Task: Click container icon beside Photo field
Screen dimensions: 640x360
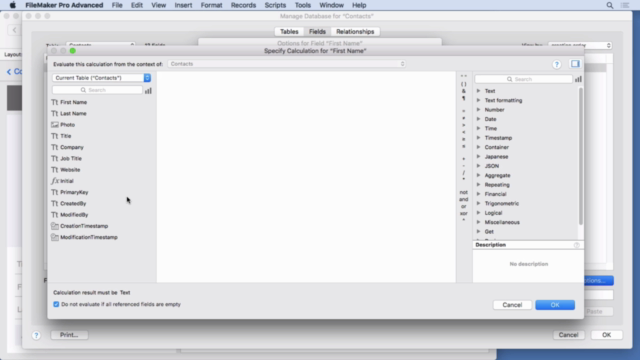Action: point(55,124)
